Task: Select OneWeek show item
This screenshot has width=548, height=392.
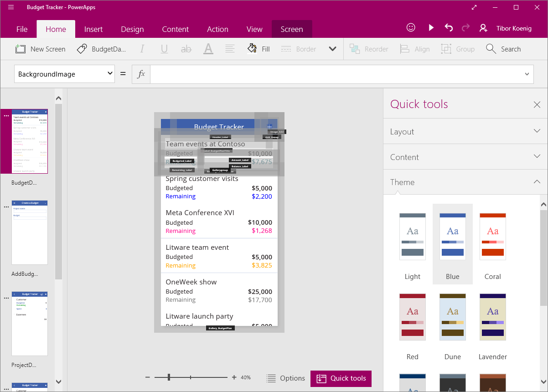Action: click(x=219, y=290)
